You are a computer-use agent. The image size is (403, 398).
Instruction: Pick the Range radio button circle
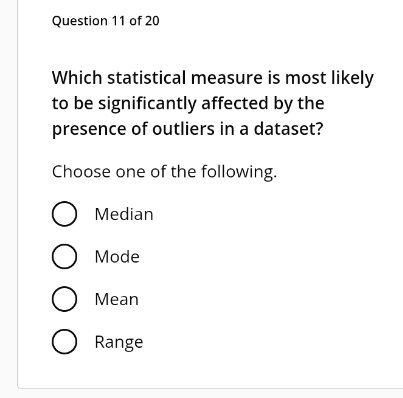(64, 342)
